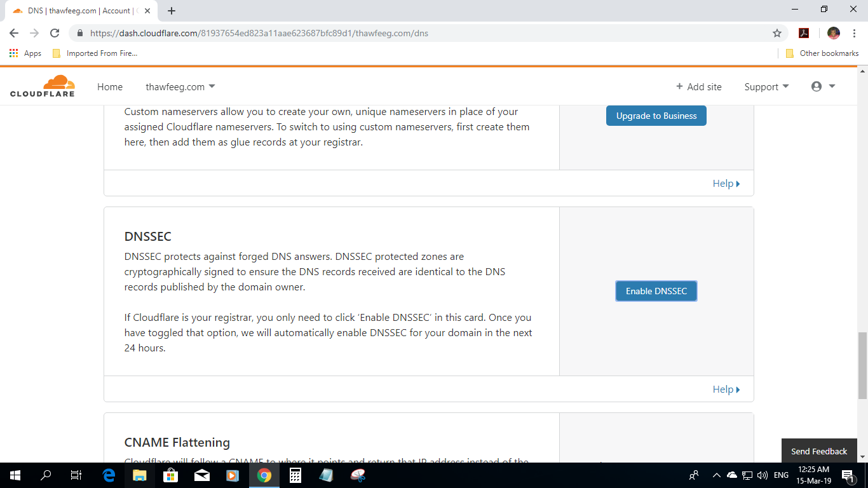The image size is (868, 488).
Task: Open File Explorer from taskbar
Action: [139, 475]
